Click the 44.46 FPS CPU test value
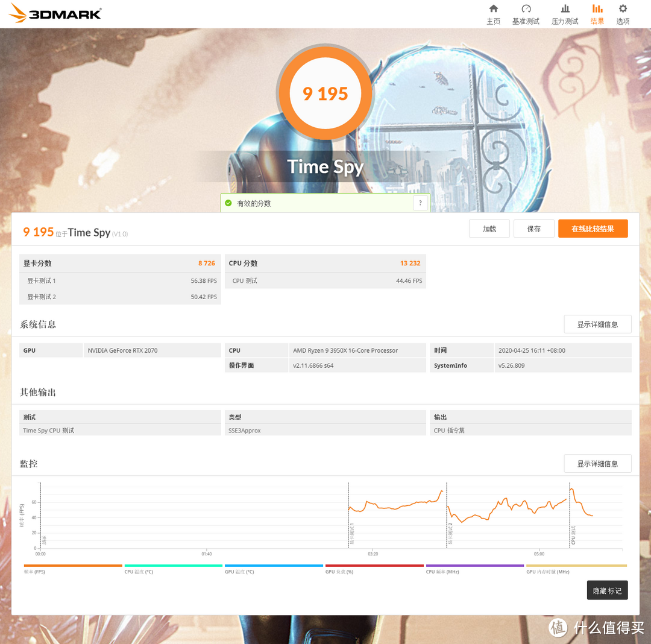The width and height of the screenshot is (651, 644). coord(409,280)
